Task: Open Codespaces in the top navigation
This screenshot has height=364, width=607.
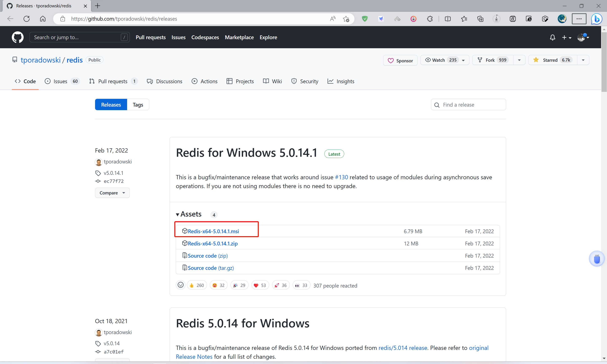Action: tap(205, 37)
